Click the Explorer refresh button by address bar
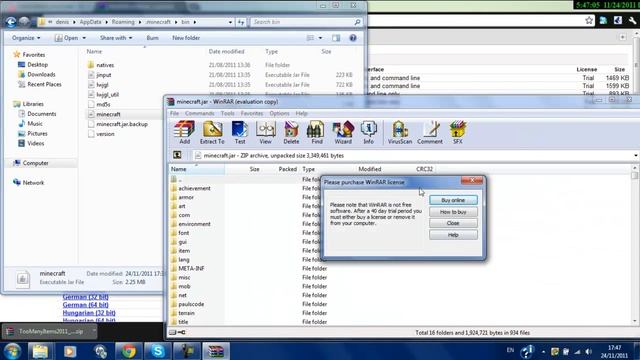Screen dimensions: 640x360 point(241,22)
